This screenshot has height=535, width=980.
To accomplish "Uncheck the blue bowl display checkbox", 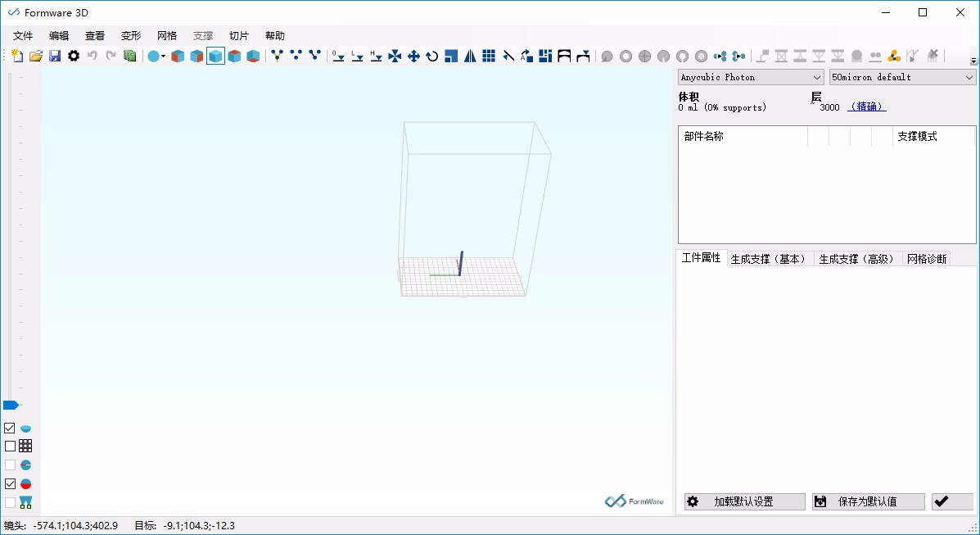I will (10, 428).
